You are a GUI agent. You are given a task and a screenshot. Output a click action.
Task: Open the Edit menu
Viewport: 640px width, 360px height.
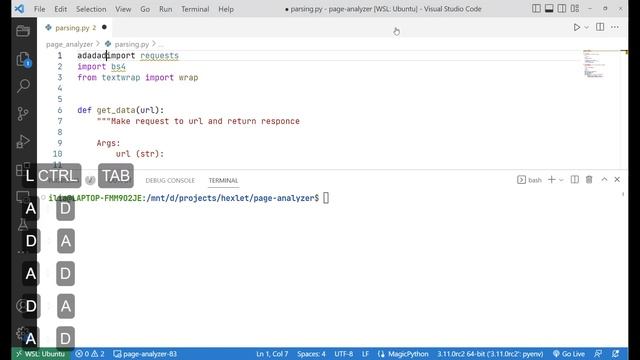[x=60, y=9]
